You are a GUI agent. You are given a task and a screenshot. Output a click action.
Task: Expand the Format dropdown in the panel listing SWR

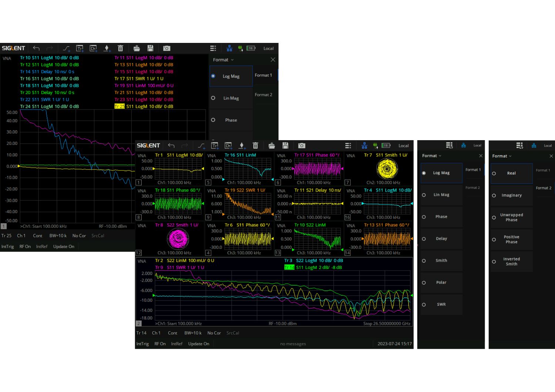click(x=432, y=156)
